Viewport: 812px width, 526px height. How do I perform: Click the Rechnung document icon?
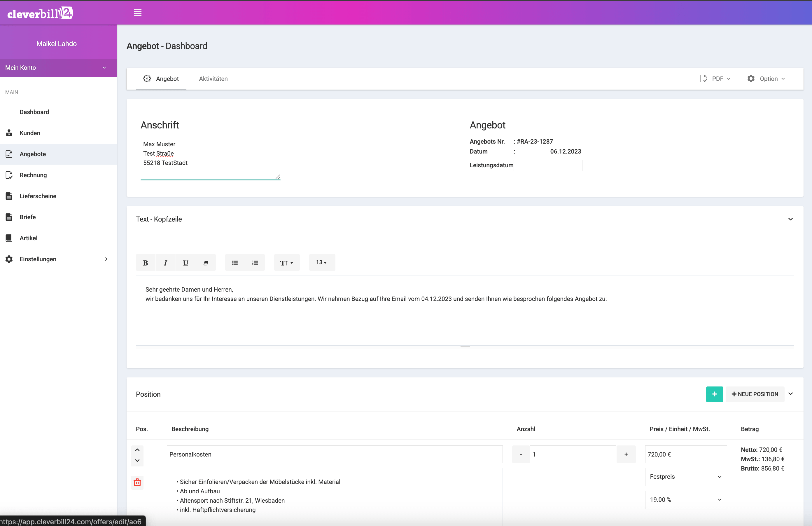click(9, 175)
